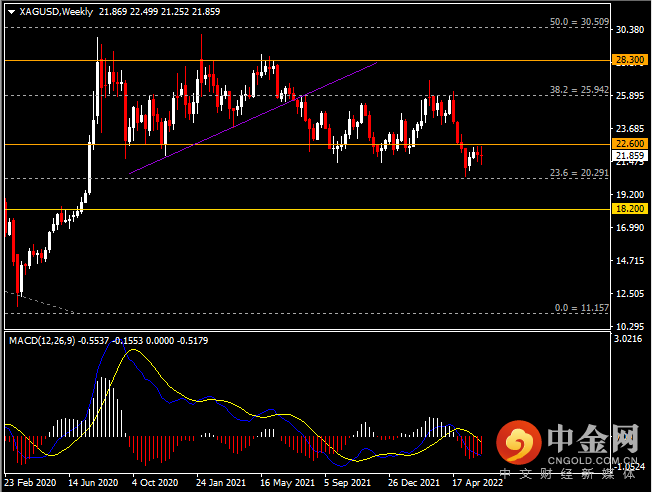Click the CNGOLD orange swirl logo
Viewport: 653px width, 492px height.
518,442
